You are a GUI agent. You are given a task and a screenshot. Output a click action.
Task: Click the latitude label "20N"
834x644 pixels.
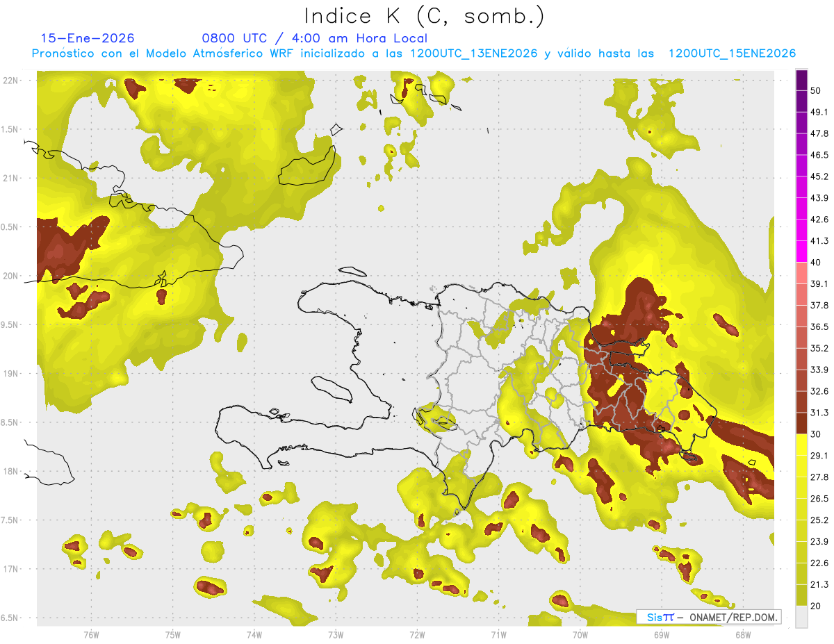10,276
